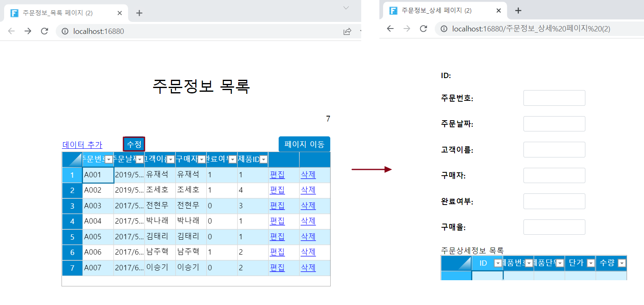Open the 단가 column filter in the detail grid
Viewport: 644px width, 305px height.
[591, 263]
